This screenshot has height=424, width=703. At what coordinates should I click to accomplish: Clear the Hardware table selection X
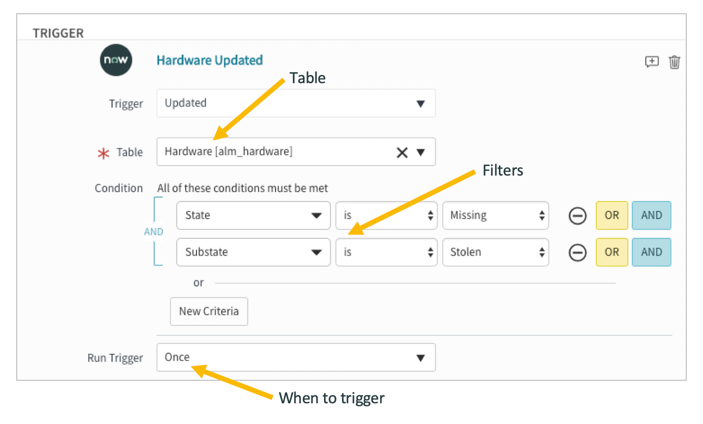click(x=402, y=152)
